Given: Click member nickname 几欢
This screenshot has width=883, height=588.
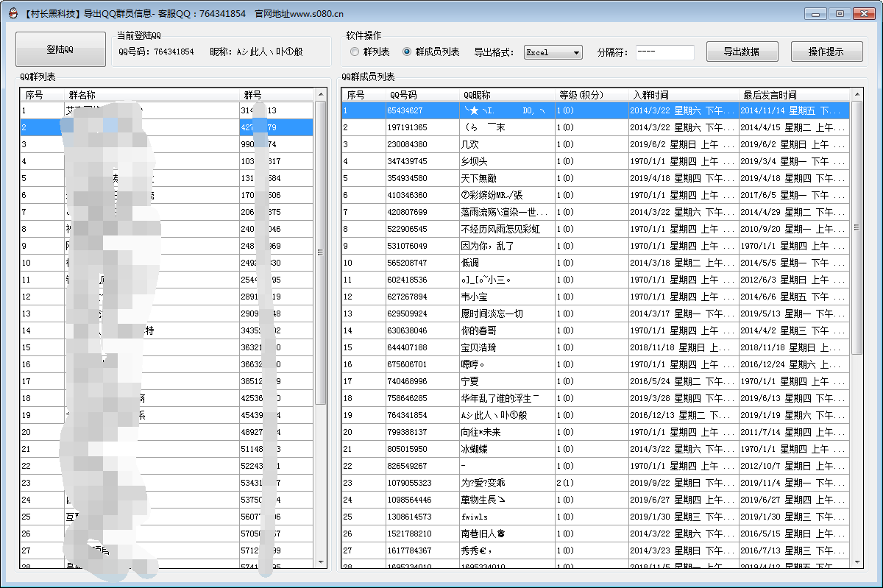Looking at the screenshot, I should [469, 144].
